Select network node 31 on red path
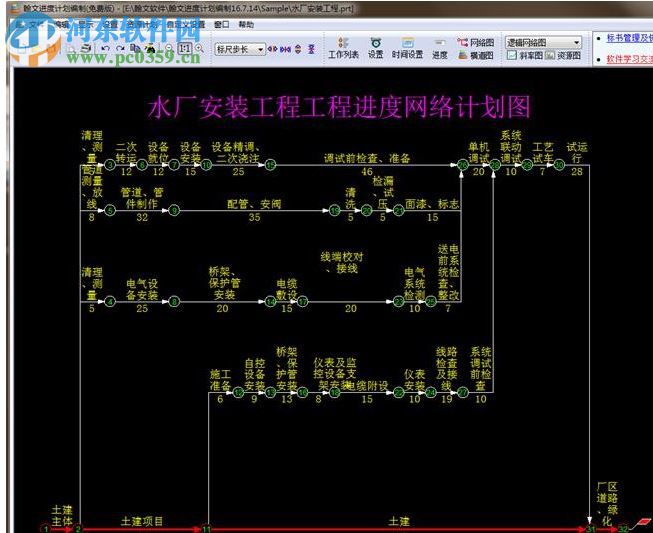653x533 pixels. coord(591,529)
